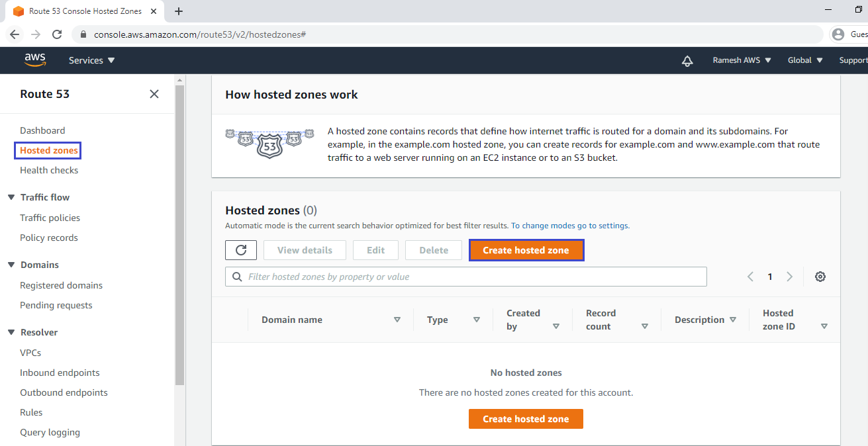868x446 pixels.
Task: Open Resolver Rules
Action: [31, 412]
